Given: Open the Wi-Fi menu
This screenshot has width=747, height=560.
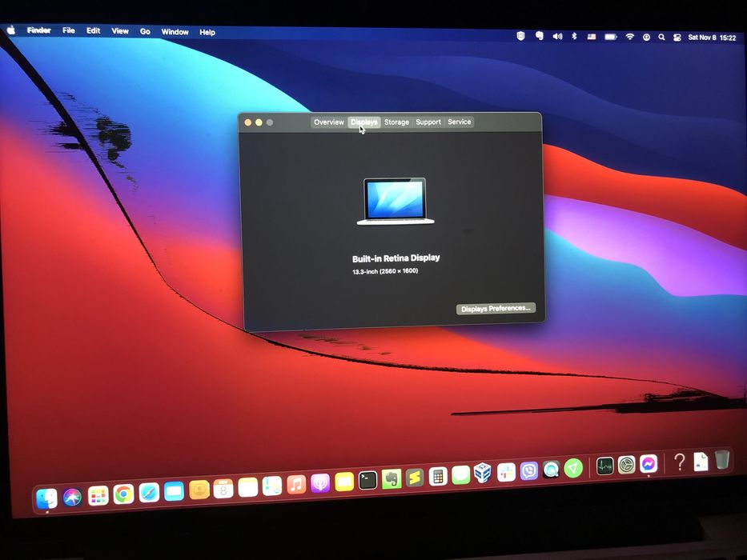Looking at the screenshot, I should point(630,37).
